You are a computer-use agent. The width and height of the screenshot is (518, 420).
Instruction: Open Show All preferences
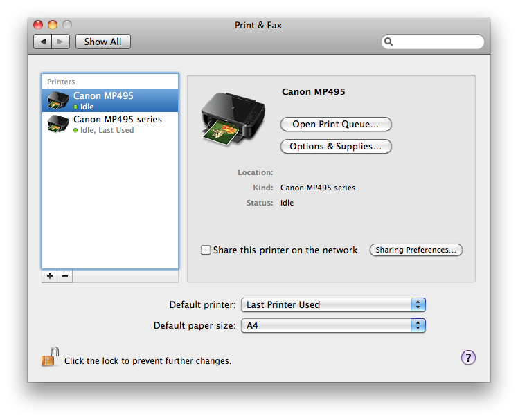(x=102, y=42)
